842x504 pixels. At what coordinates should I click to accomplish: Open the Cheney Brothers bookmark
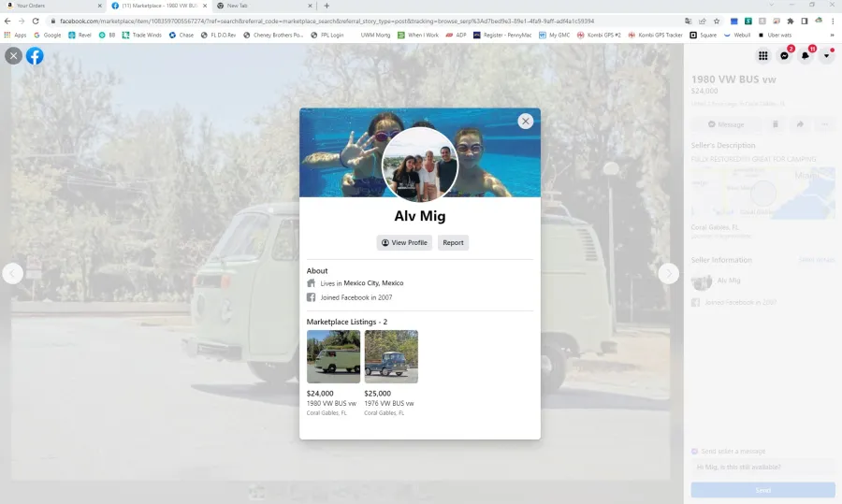273,35
